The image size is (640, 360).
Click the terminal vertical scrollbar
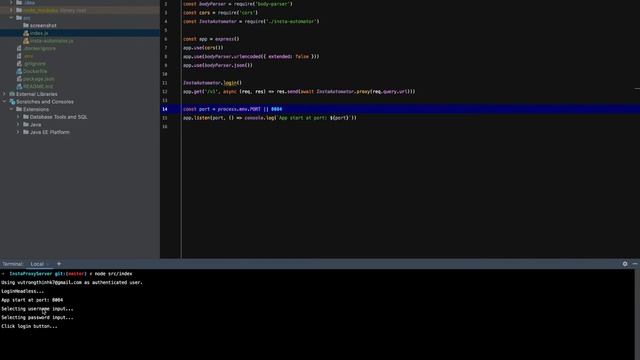637,314
